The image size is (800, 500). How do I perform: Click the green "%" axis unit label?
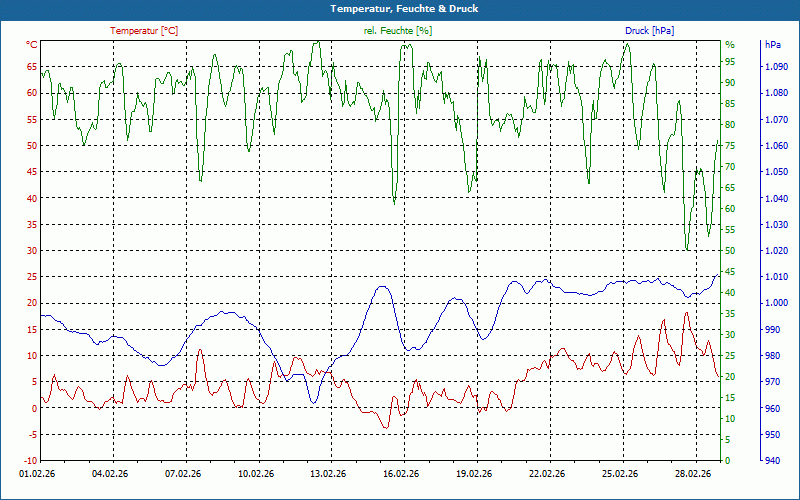coord(730,45)
